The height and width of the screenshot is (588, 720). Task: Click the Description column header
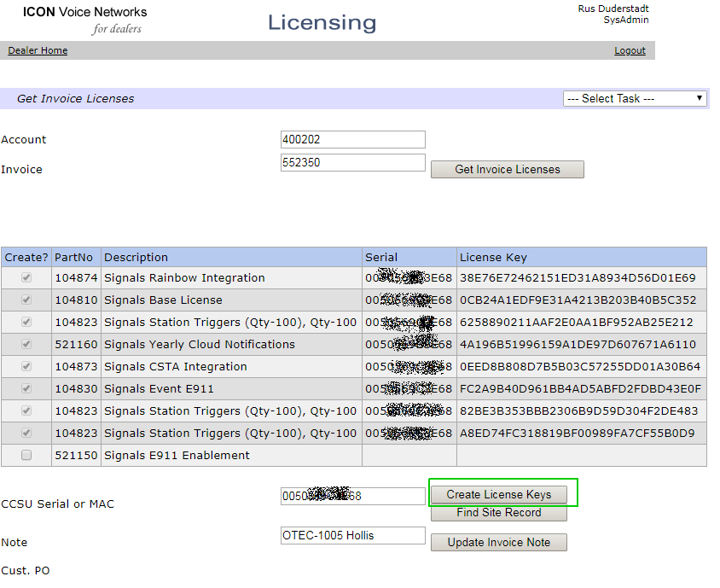tap(136, 258)
